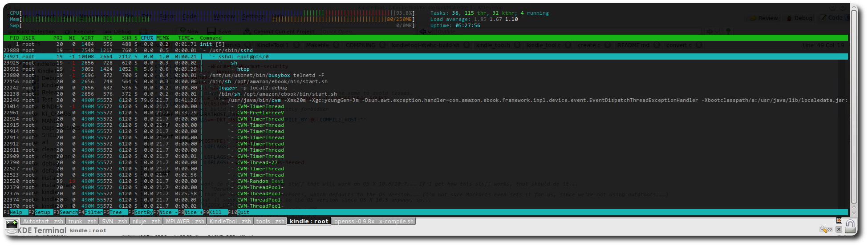Close the active tab with orange X icon

[839, 221]
